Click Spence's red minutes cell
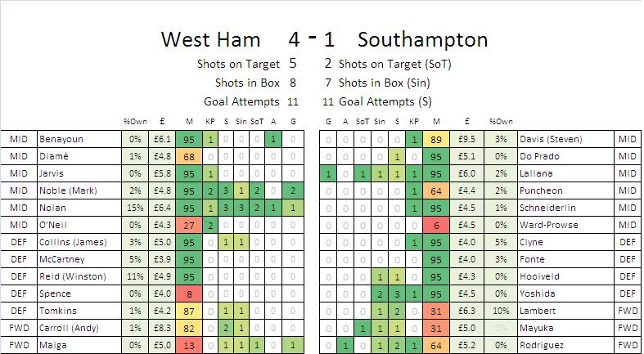The image size is (644, 354). click(189, 294)
